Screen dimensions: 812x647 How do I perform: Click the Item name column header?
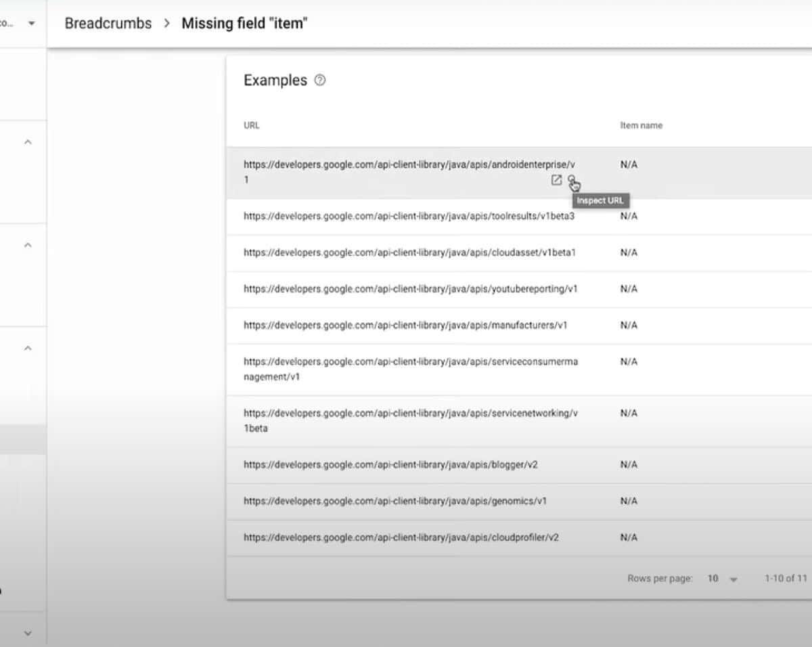pos(641,125)
